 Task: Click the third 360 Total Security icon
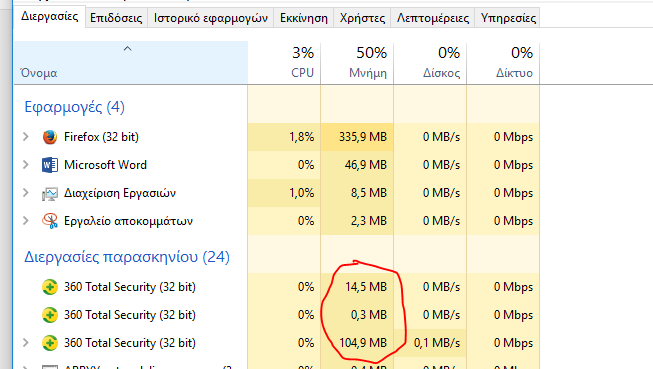(50, 343)
